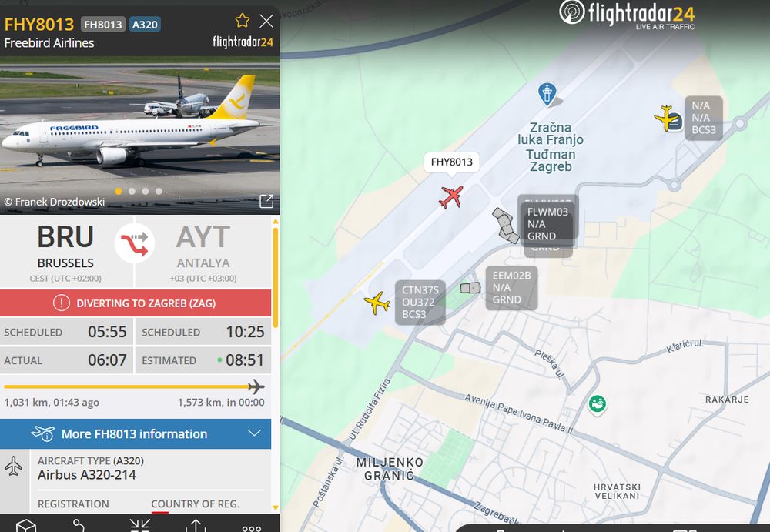This screenshot has width=770, height=532.
Task: Close the FHY8013 flight details panel
Action: click(x=266, y=21)
